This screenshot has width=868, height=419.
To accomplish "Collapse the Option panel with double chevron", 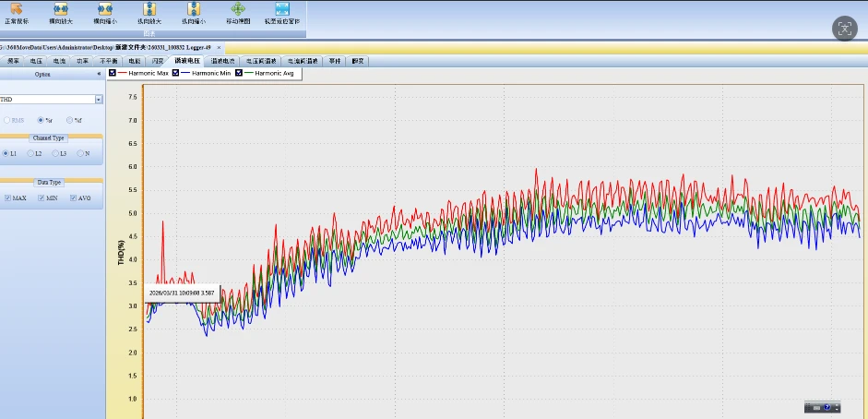I will point(99,74).
